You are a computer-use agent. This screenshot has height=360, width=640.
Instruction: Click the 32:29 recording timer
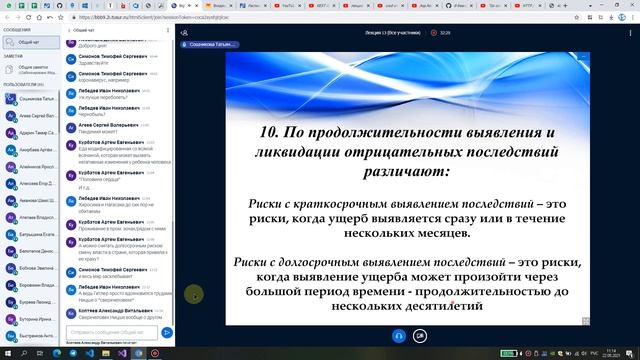coord(445,33)
